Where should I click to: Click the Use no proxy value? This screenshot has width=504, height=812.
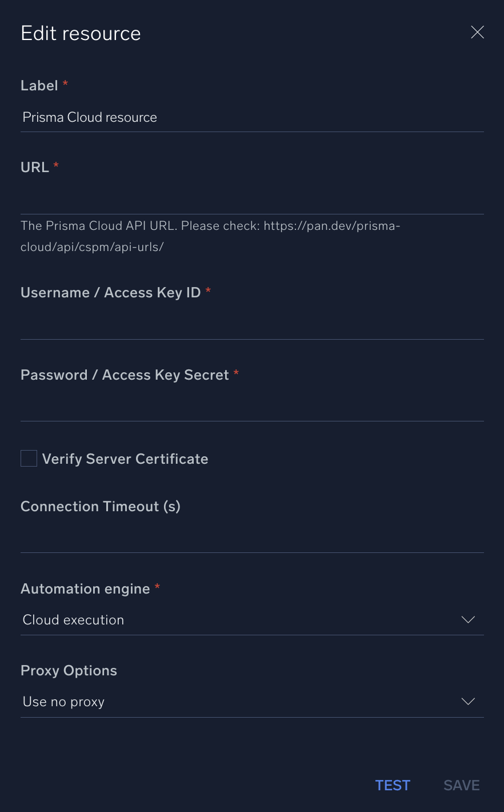pos(63,702)
